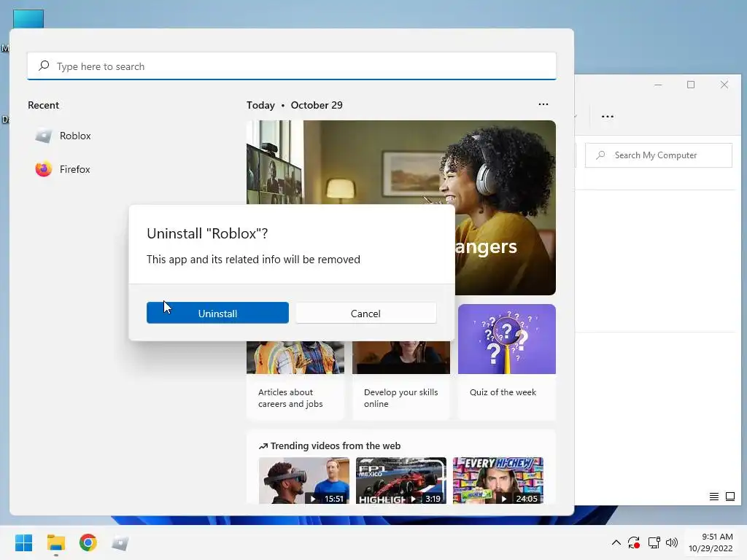This screenshot has width=747, height=560.
Task: Open File Explorer from the taskbar
Action: (x=55, y=542)
